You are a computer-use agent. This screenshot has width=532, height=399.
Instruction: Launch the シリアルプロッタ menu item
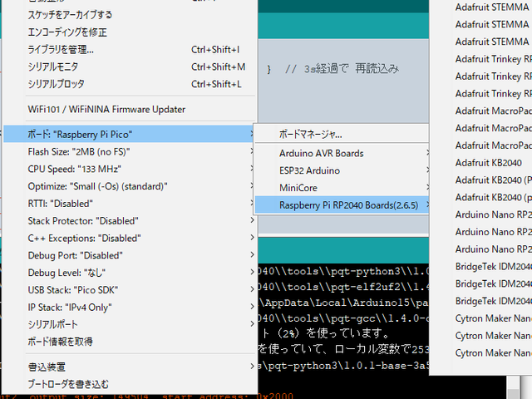tap(57, 84)
